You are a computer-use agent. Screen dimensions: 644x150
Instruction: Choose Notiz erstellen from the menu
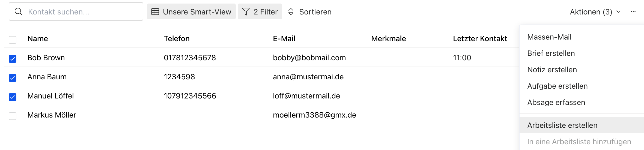click(552, 70)
